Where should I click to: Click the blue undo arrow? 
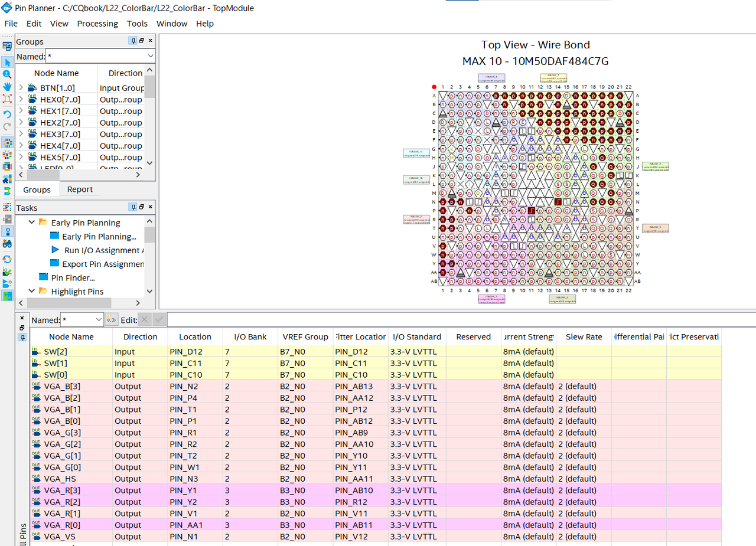point(7,114)
